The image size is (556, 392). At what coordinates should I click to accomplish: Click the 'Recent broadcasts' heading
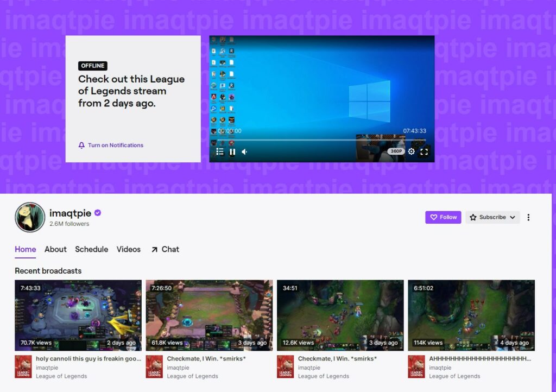point(48,271)
